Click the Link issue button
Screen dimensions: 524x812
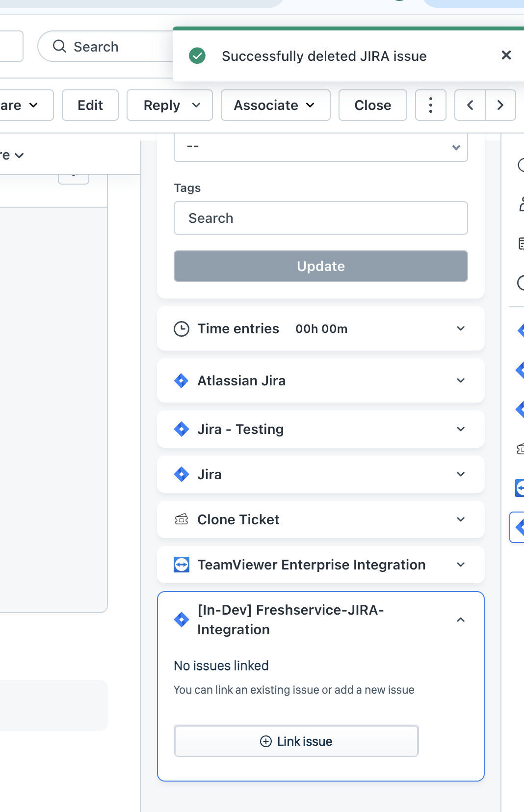click(296, 741)
